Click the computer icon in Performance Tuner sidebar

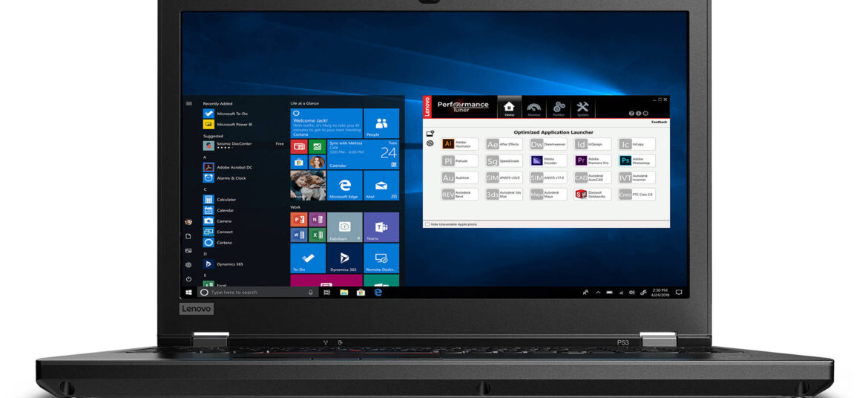click(x=430, y=134)
